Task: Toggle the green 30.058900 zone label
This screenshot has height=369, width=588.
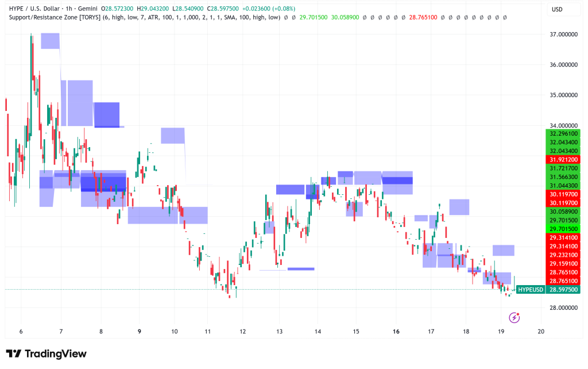Action: pos(564,213)
